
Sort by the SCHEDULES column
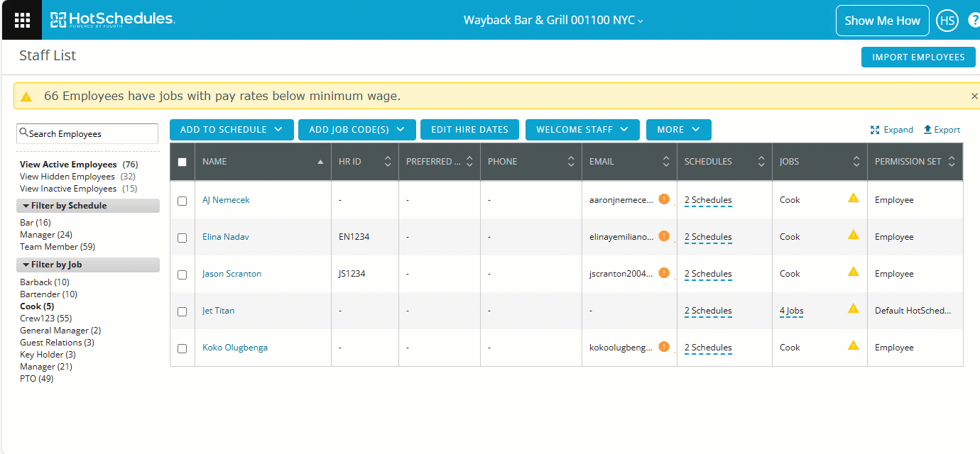pos(761,162)
